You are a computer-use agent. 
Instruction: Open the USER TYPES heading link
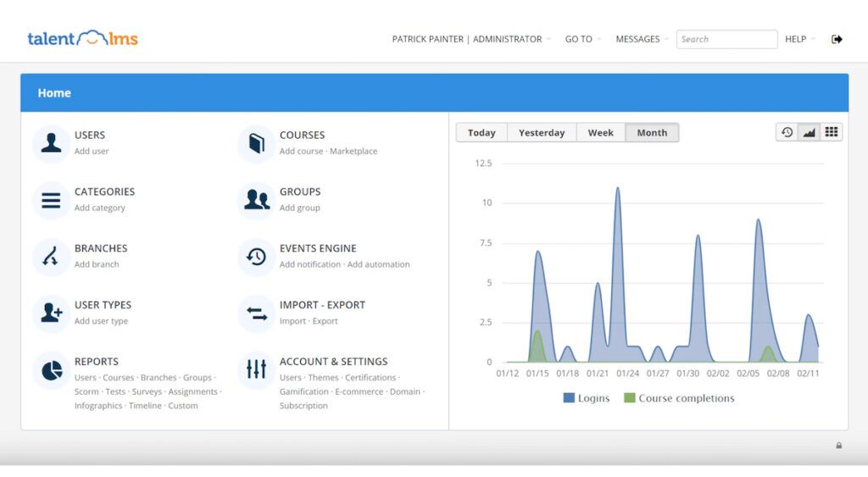[x=103, y=305]
